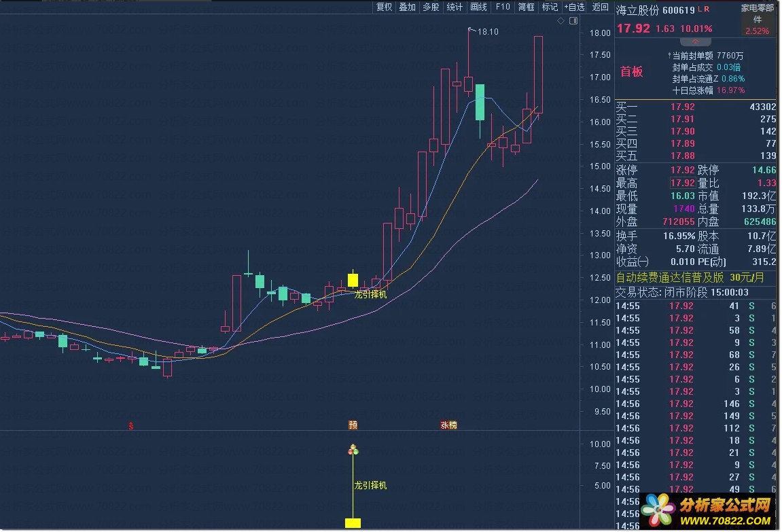
Task: Click the L marker beside stock code
Action: pos(700,9)
